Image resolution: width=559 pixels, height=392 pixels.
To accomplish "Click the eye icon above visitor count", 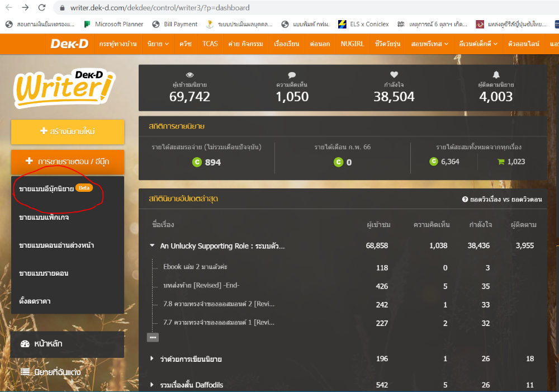I will [190, 74].
